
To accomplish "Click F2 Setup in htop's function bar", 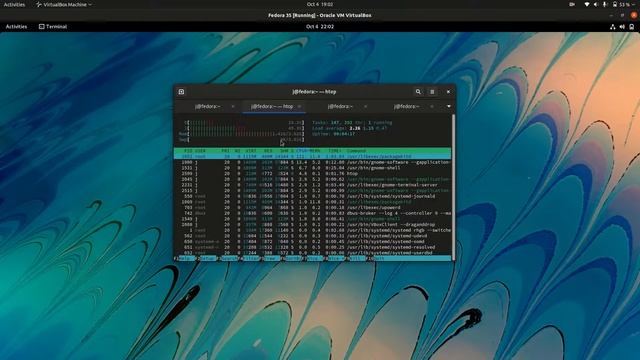I will click(206, 258).
